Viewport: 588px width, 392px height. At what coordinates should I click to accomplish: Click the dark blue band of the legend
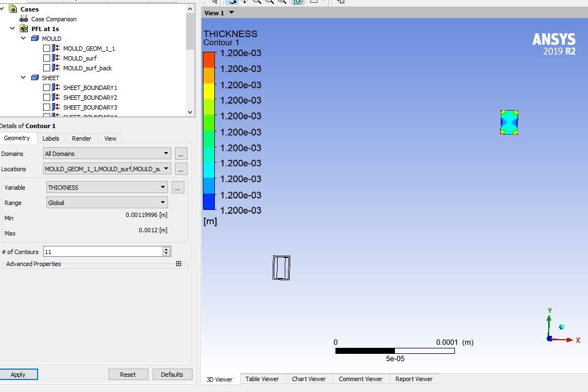coord(209,202)
